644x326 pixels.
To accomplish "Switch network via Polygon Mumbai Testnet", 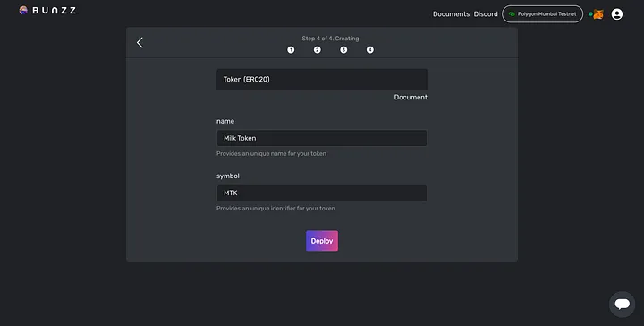I will click(543, 14).
